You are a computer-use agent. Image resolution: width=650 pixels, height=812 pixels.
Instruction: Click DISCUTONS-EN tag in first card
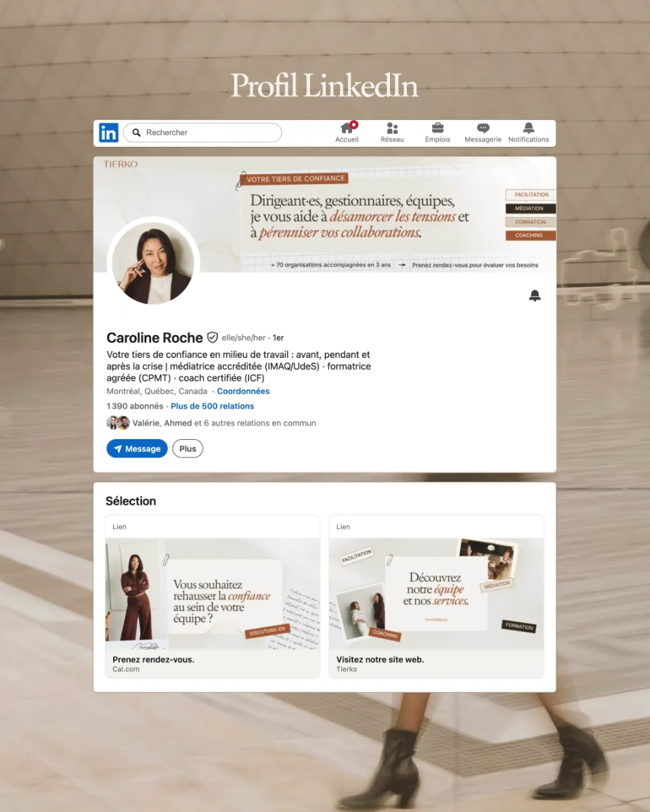[x=268, y=631]
